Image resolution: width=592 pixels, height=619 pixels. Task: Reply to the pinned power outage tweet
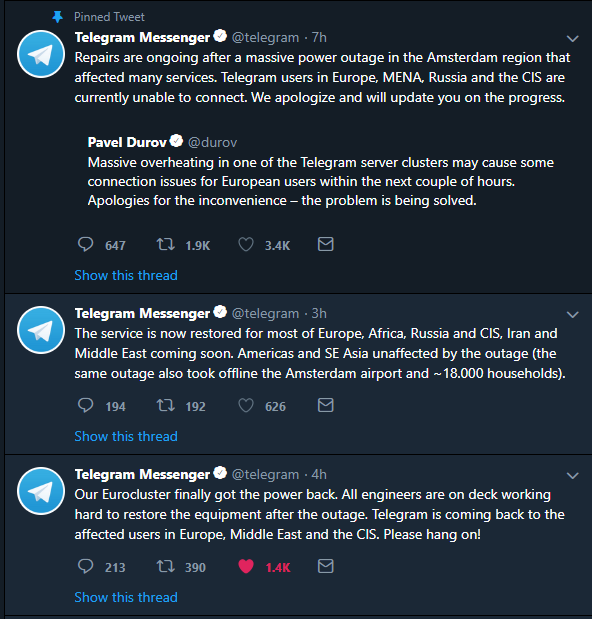click(x=85, y=245)
